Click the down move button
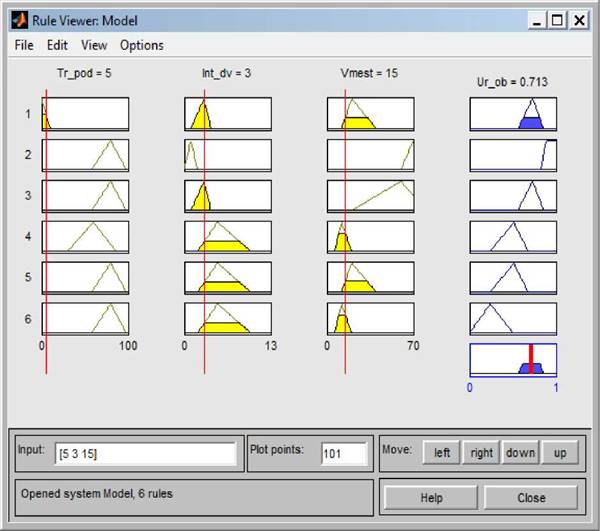The image size is (600, 531). click(520, 453)
